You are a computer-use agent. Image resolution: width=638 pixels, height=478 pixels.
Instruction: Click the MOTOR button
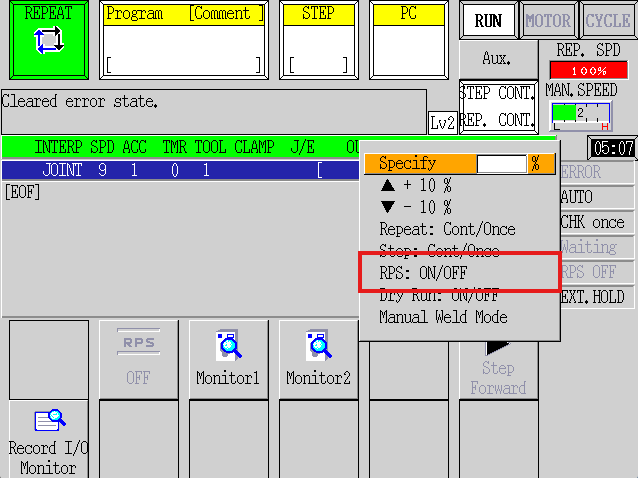[x=548, y=20]
